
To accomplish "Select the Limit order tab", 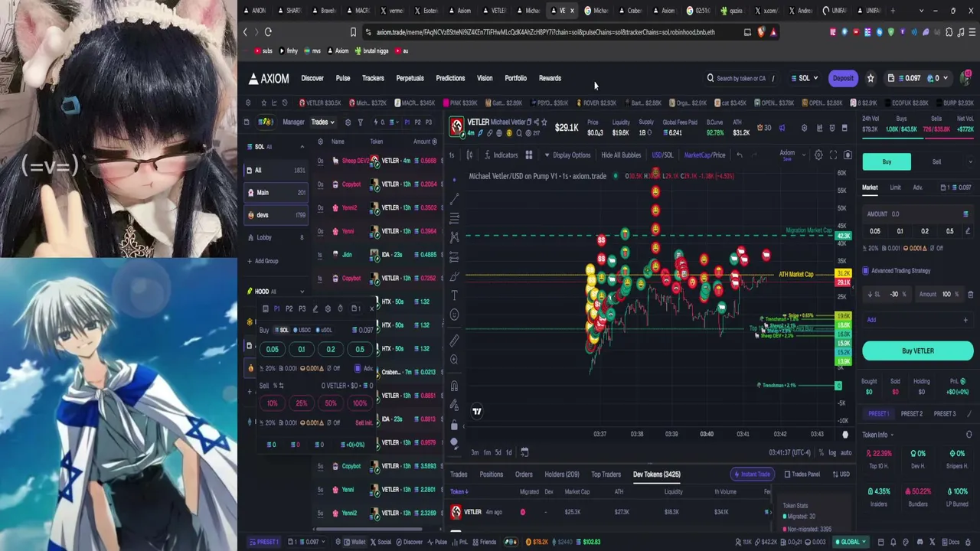I will point(895,187).
